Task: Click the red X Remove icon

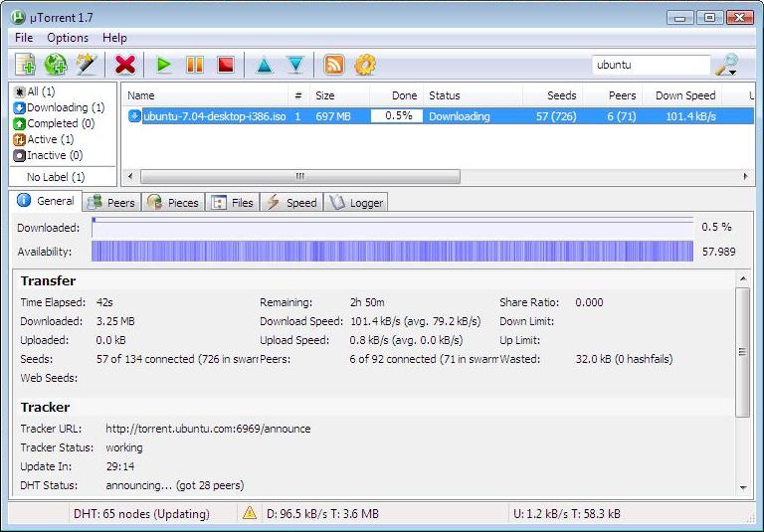Action: click(125, 65)
